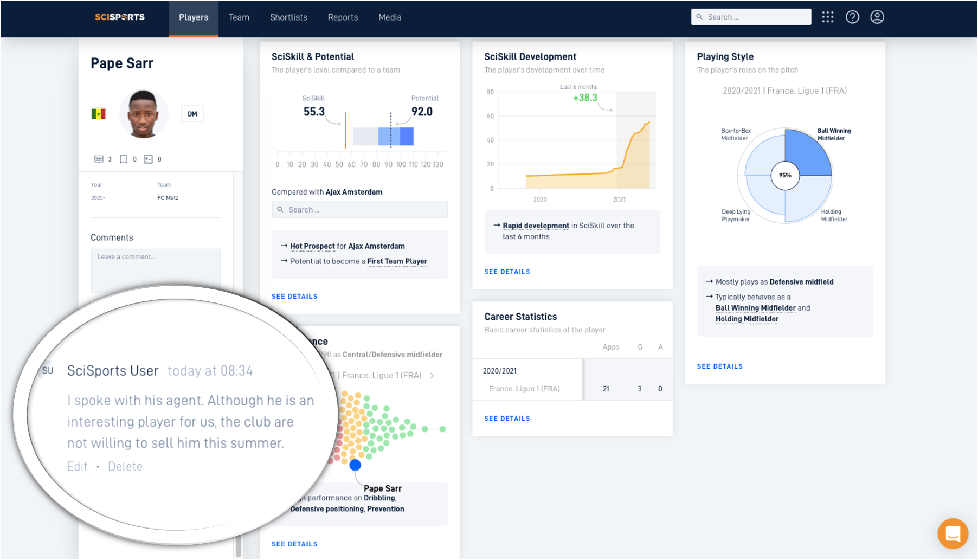Click the First Team Player link
The image size is (978, 560).
397,261
